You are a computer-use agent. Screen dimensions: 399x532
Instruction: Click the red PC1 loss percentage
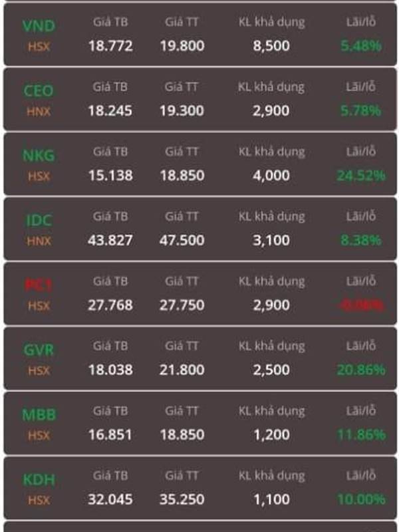click(x=361, y=305)
